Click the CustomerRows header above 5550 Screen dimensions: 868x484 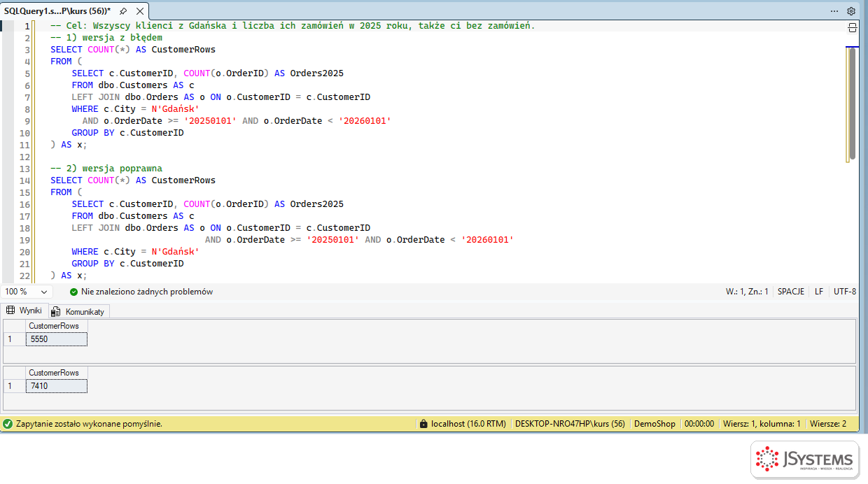pos(57,326)
